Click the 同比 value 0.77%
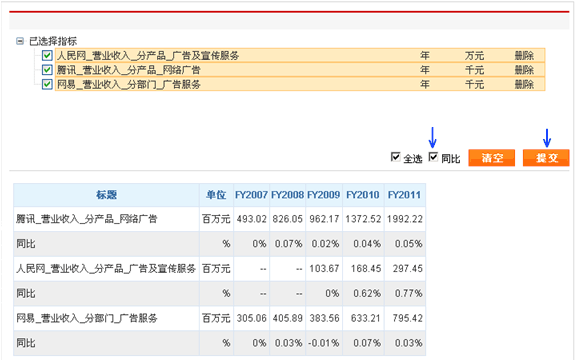 [409, 293]
